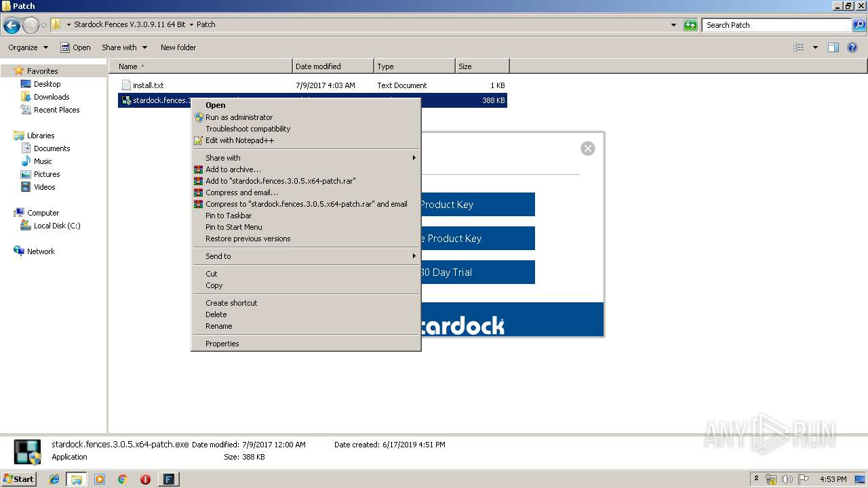Click the Back navigation arrow

[12, 26]
